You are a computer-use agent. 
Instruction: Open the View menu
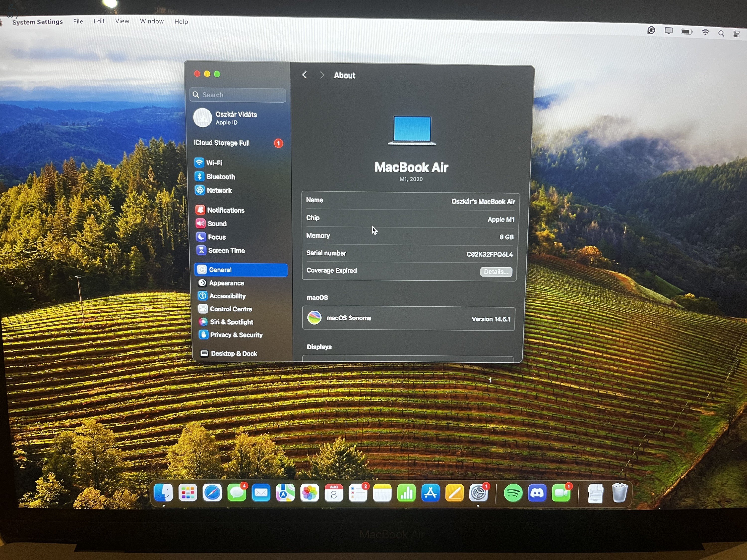coord(122,21)
